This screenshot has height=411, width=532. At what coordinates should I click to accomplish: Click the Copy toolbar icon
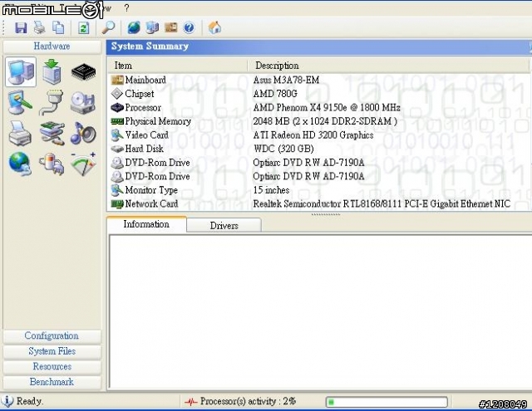tap(58, 27)
